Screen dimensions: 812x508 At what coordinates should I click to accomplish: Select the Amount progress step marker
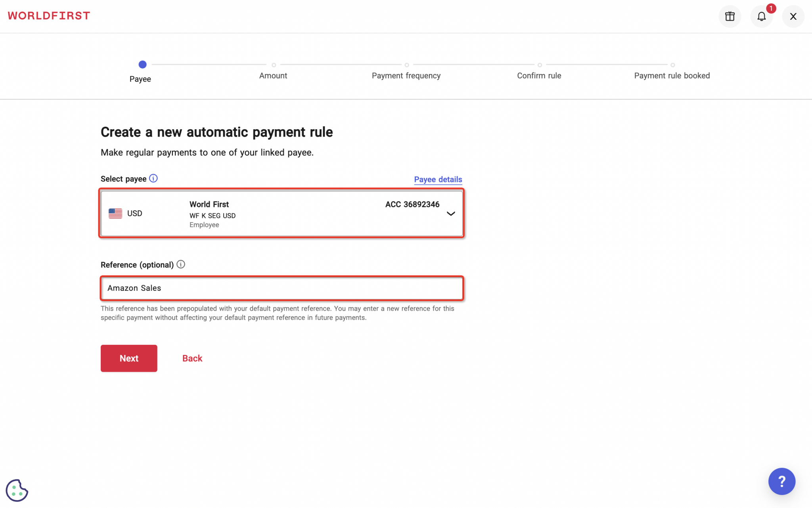click(273, 64)
